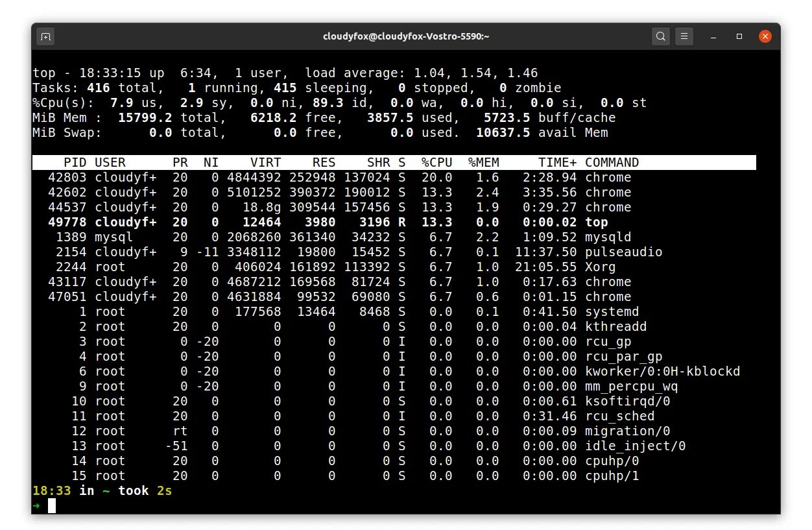This screenshot has height=530, width=812.
Task: Click the 416 total tasks value
Action: click(x=99, y=88)
